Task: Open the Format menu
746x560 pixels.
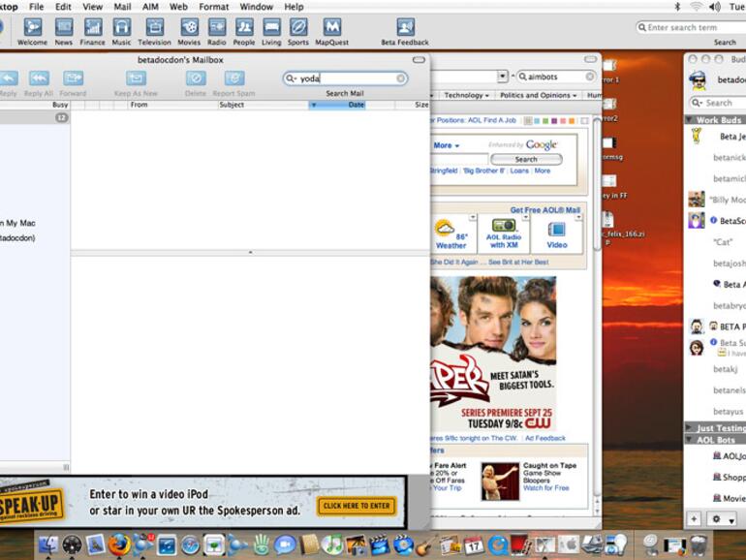Action: pyautogui.click(x=213, y=7)
